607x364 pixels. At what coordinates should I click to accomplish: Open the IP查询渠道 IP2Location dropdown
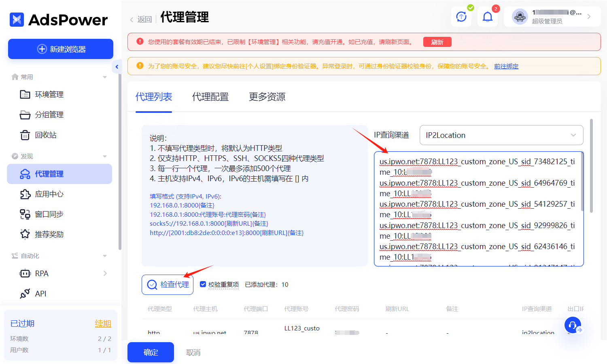pos(501,135)
